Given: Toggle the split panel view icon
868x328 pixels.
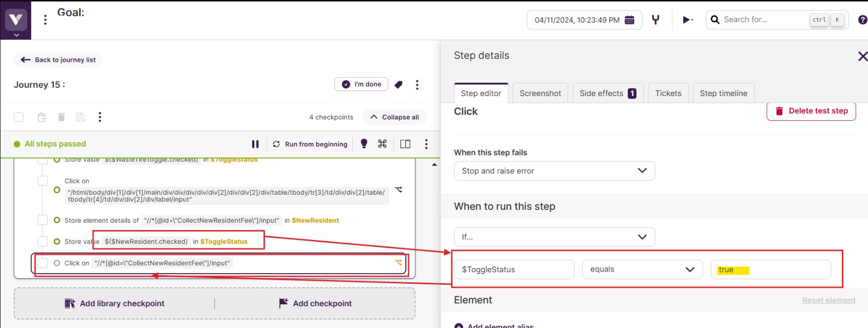Looking at the screenshot, I should (x=405, y=144).
